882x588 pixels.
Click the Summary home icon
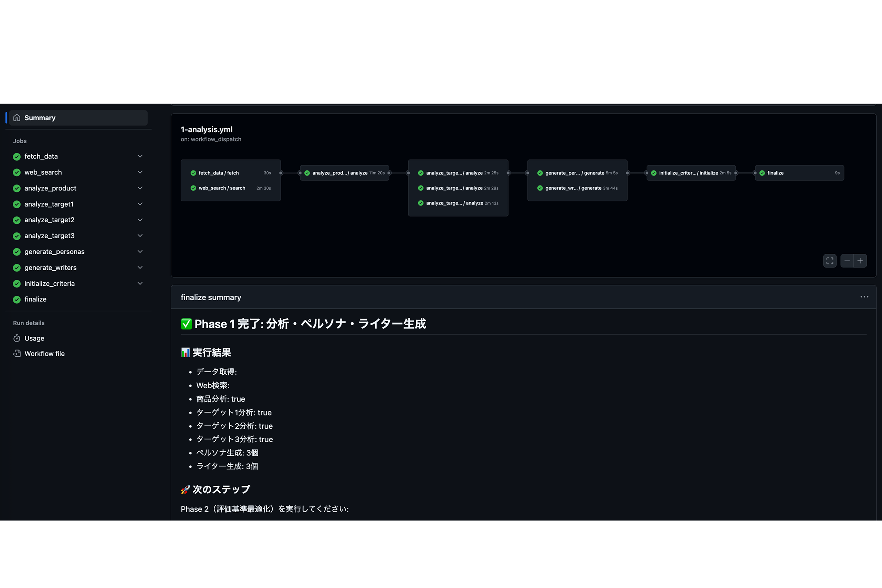[17, 118]
